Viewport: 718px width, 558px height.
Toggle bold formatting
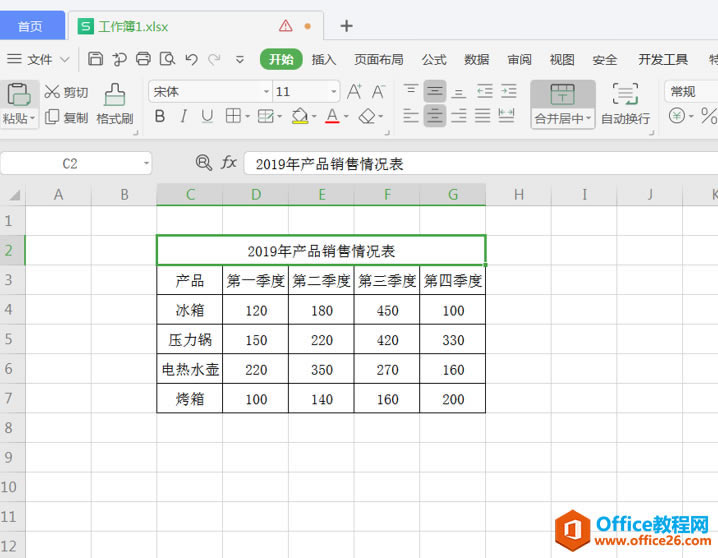tap(160, 116)
